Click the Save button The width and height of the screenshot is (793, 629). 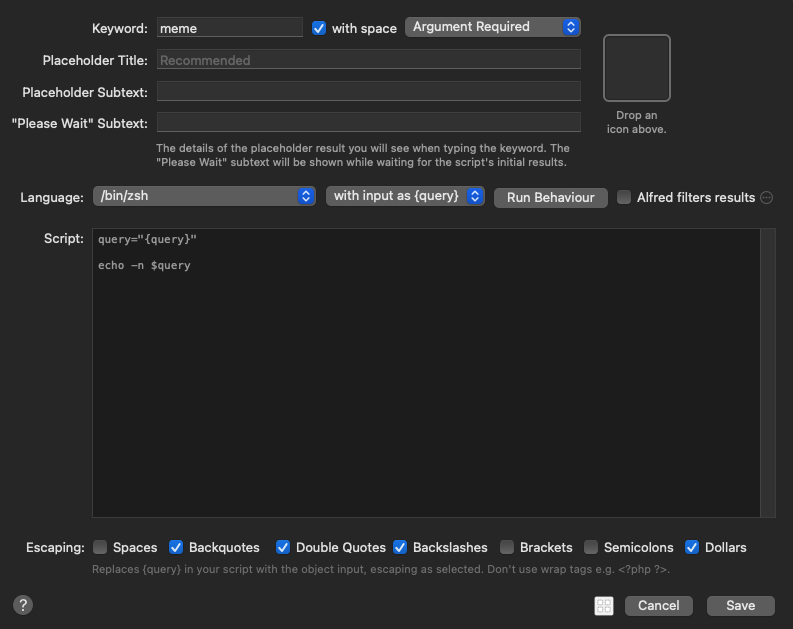740,606
